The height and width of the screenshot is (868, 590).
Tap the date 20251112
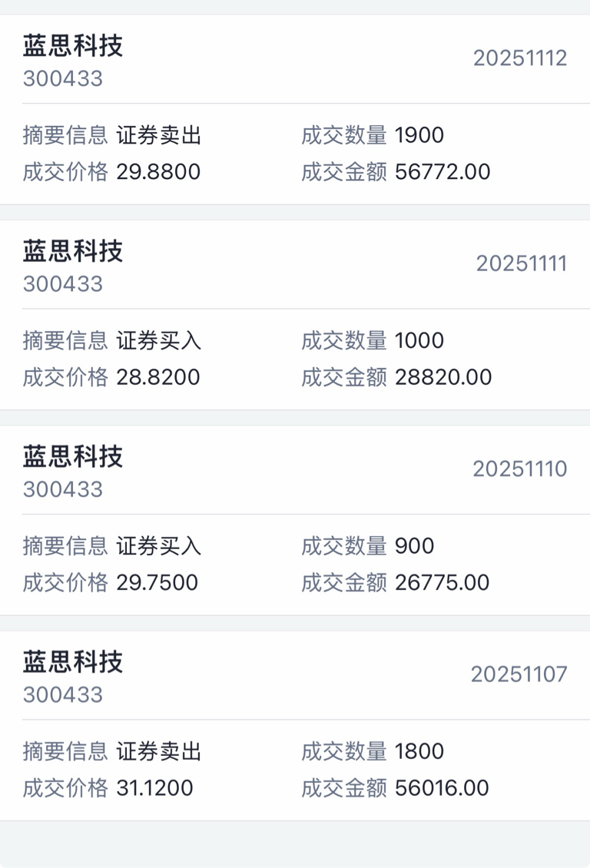coord(520,58)
